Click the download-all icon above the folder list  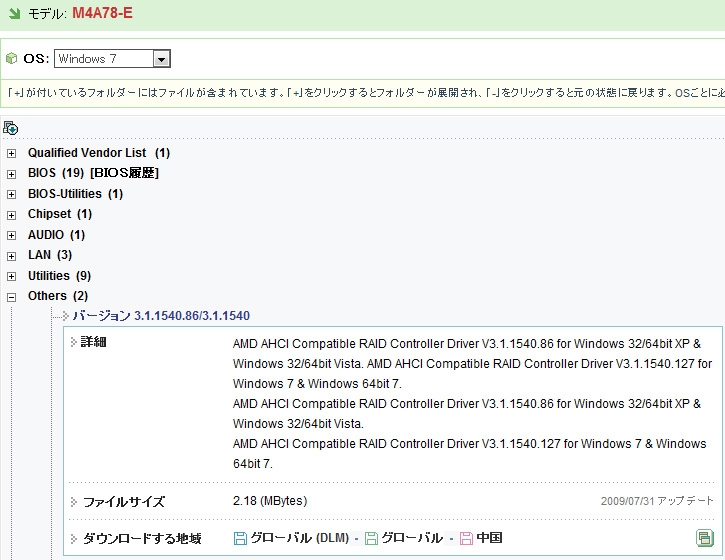(11, 128)
